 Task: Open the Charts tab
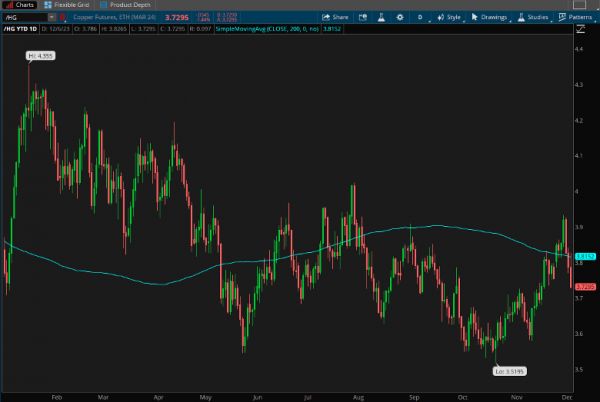coord(20,5)
